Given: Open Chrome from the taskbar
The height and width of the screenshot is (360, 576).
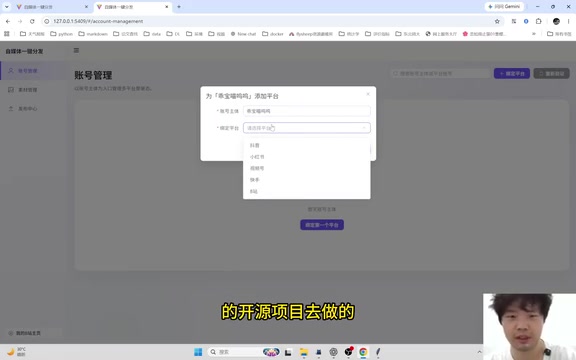Looking at the screenshot, I should pos(363,352).
